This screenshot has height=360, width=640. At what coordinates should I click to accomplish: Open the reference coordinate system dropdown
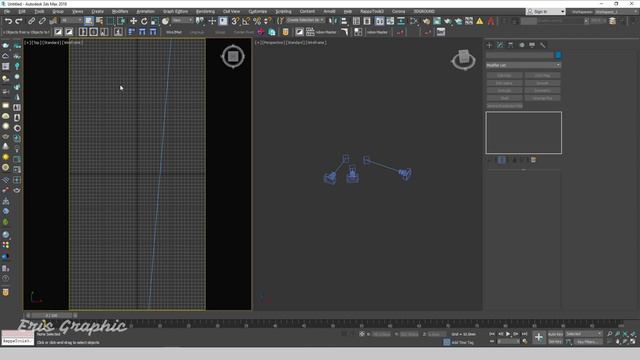[182, 20]
